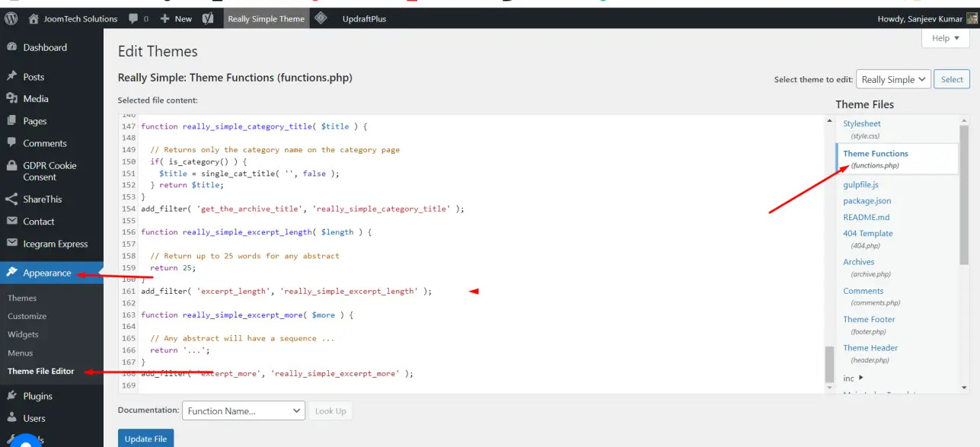Click the Media icon in sidebar
Screen dimensions: 980x447
click(x=11, y=98)
